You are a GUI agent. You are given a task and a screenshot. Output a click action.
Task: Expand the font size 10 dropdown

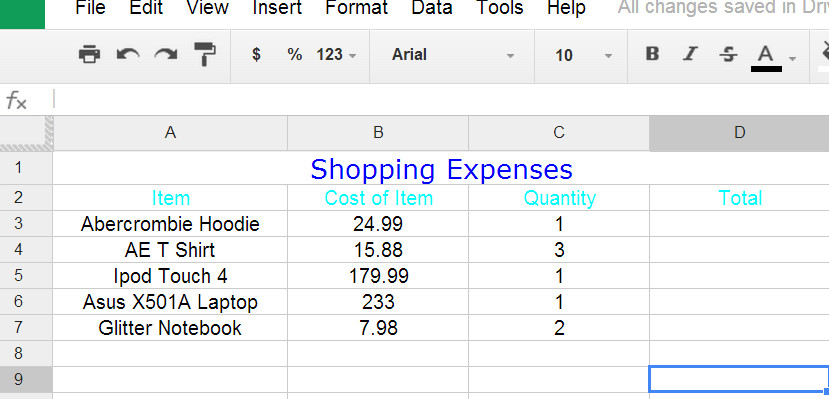point(583,55)
